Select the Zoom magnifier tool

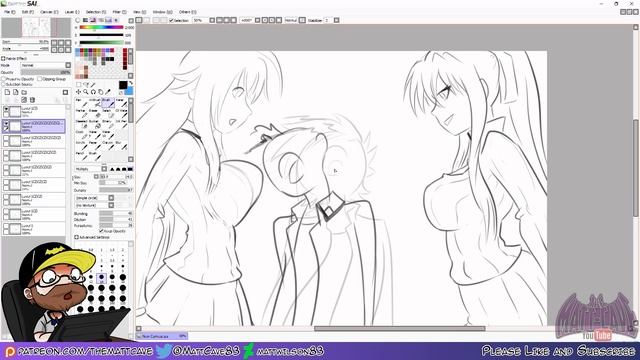click(x=86, y=92)
